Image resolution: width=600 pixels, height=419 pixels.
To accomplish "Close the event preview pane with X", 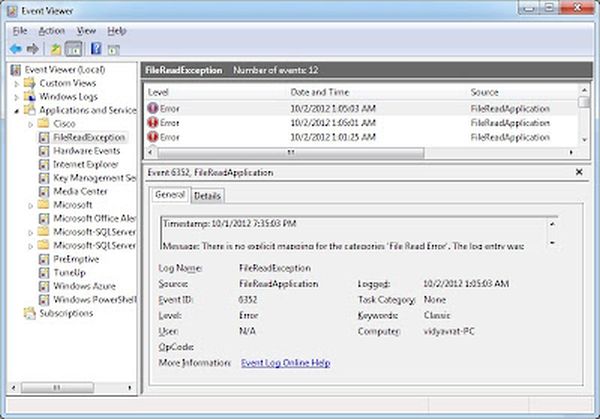I will (x=579, y=172).
